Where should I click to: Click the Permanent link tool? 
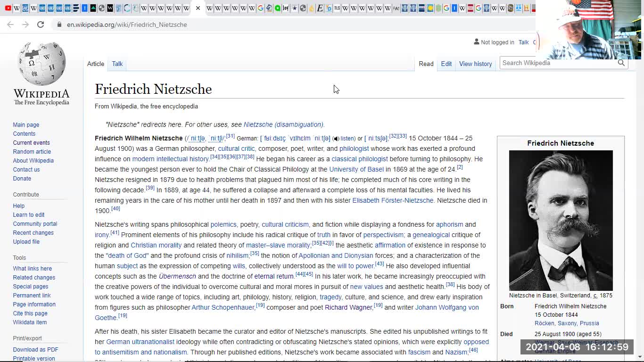(x=32, y=296)
